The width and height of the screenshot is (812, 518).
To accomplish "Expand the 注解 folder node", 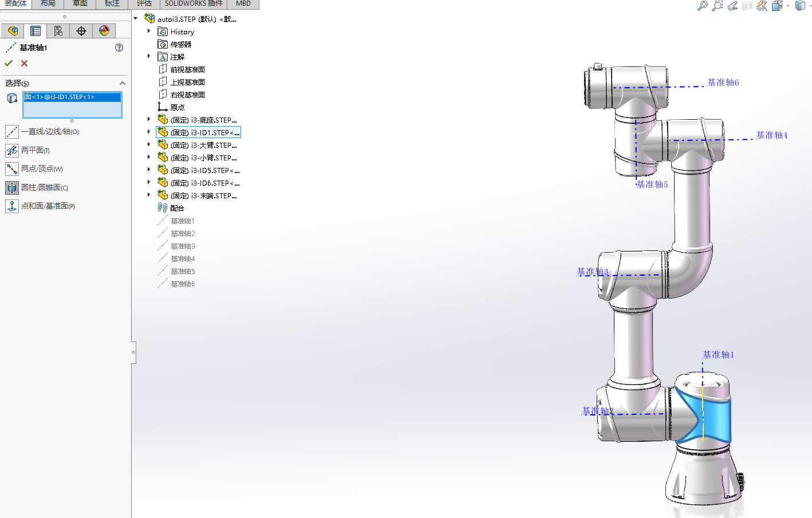I will (149, 57).
